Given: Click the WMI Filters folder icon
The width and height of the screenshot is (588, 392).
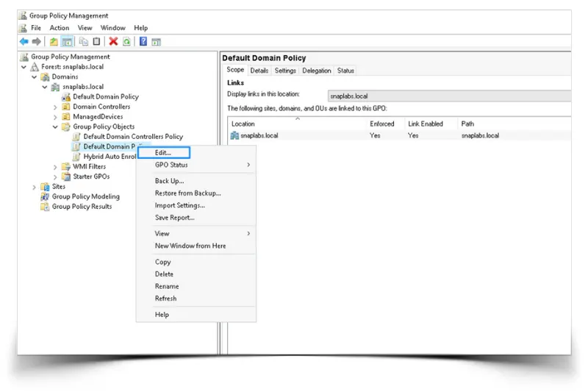Looking at the screenshot, I should (66, 166).
